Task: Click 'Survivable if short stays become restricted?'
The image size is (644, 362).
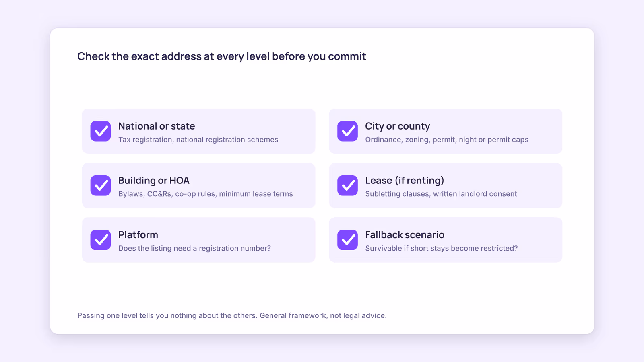Action: click(442, 248)
